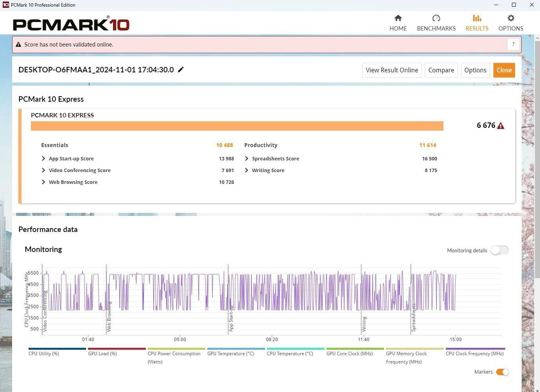Click the Productivity heading
Screen dimensions: 540x392
click(261, 145)
